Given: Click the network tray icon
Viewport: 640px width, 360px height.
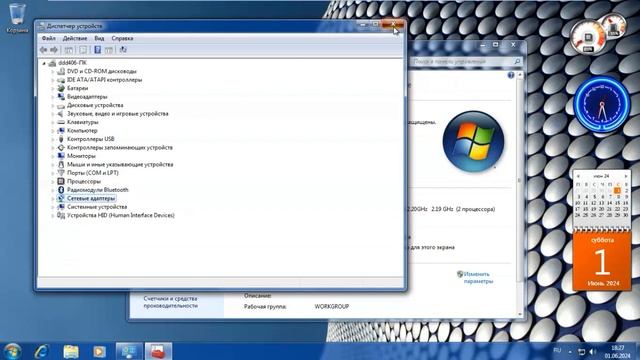Looking at the screenshot, I should pos(582,351).
